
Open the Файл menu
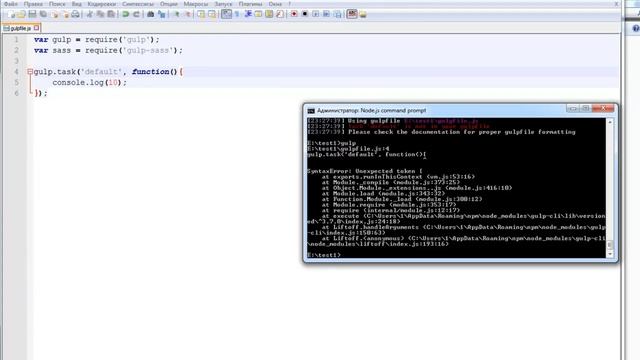10,4
